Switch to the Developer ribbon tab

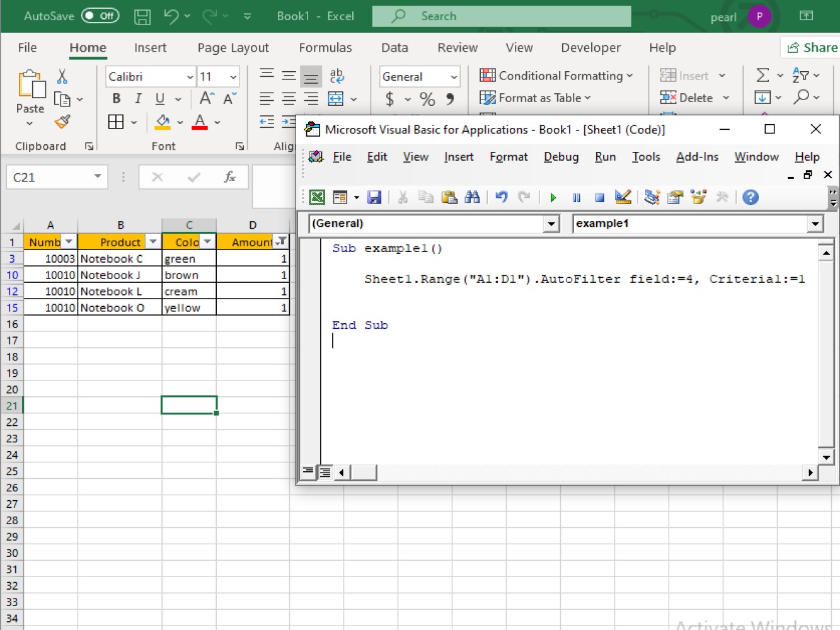click(x=590, y=47)
